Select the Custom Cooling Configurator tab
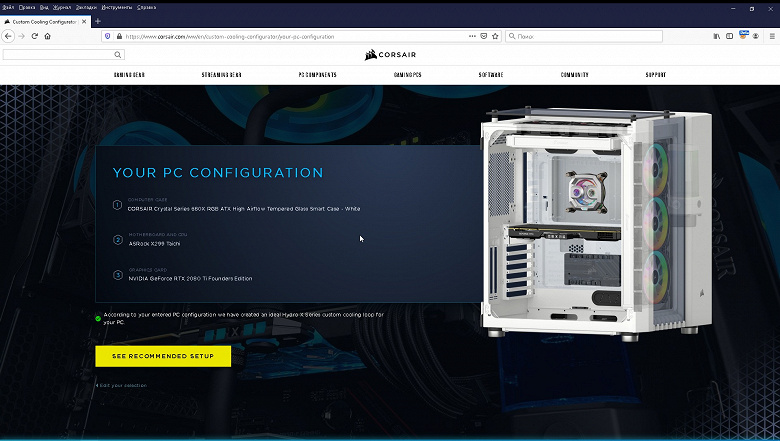The width and height of the screenshot is (780, 441). [45, 21]
